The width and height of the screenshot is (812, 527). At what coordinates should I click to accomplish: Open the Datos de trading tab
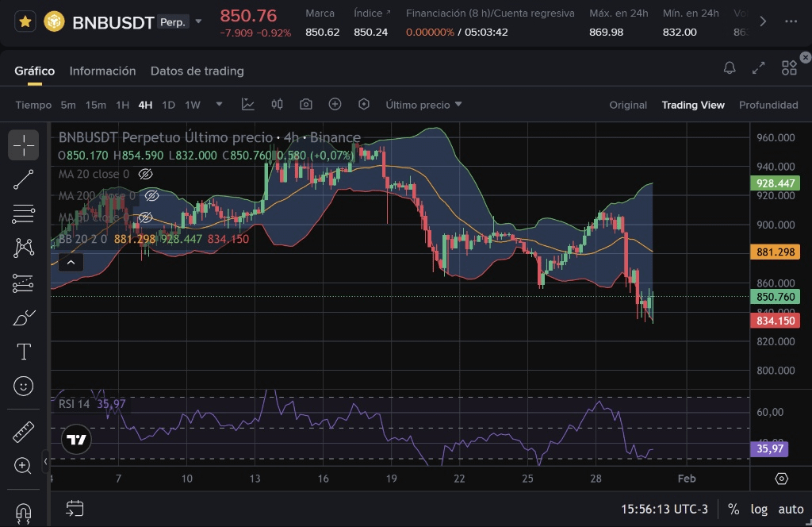click(x=197, y=71)
